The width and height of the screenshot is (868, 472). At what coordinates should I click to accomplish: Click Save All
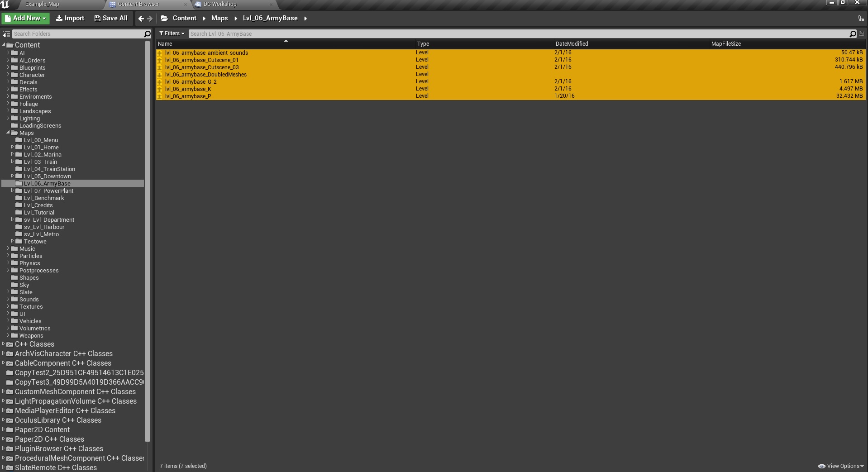point(111,19)
